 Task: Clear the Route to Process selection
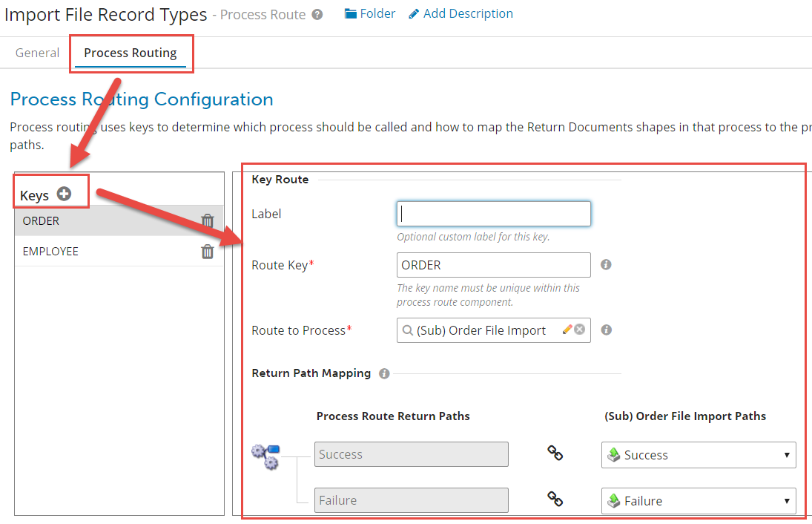pos(581,329)
